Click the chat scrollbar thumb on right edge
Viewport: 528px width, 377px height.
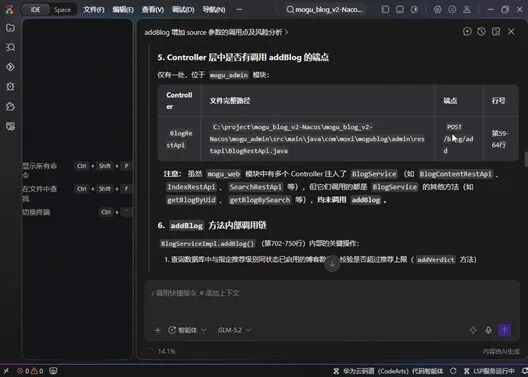tap(526, 159)
